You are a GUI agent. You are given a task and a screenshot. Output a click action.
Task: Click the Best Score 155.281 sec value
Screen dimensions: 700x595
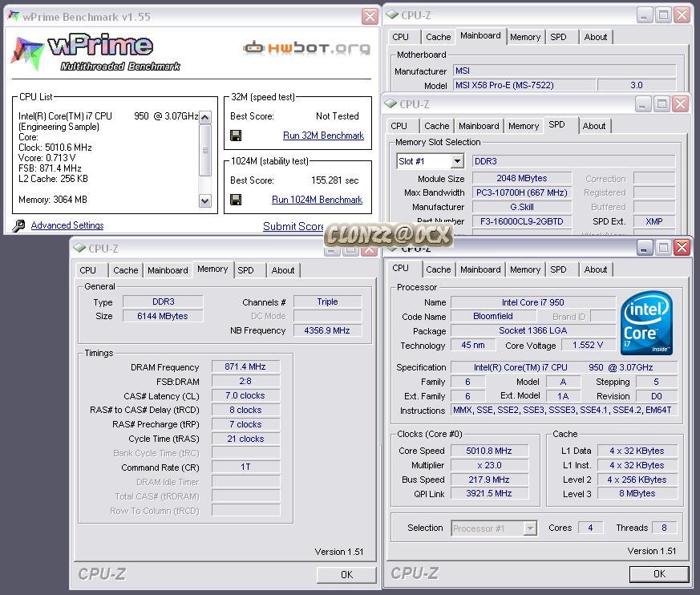[x=335, y=180]
